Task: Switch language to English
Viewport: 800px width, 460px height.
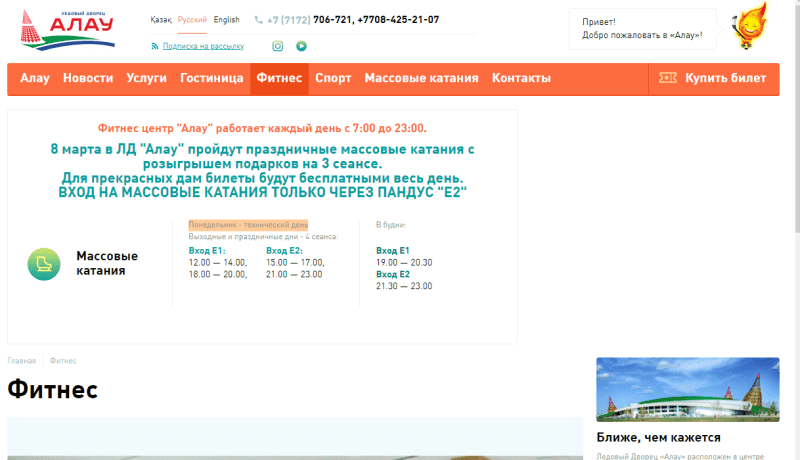Action: coord(227,20)
